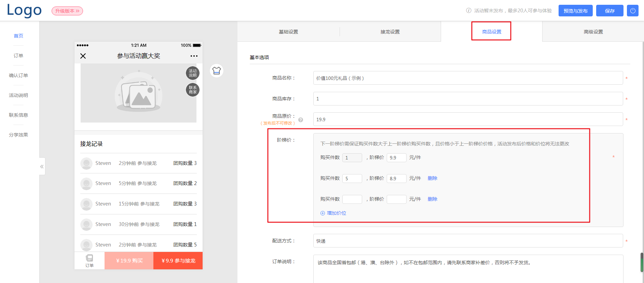The width and height of the screenshot is (644, 283).
Task: Close the phone preview with the X icon
Action: pos(83,56)
